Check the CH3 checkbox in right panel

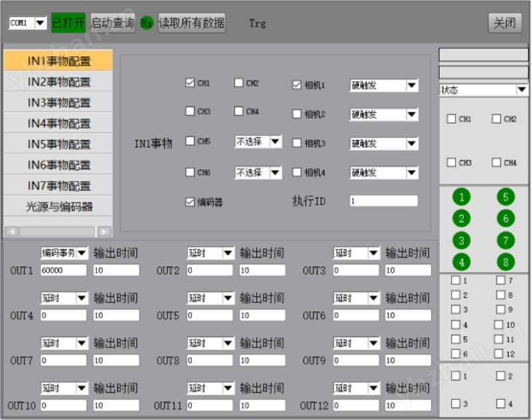[452, 162]
